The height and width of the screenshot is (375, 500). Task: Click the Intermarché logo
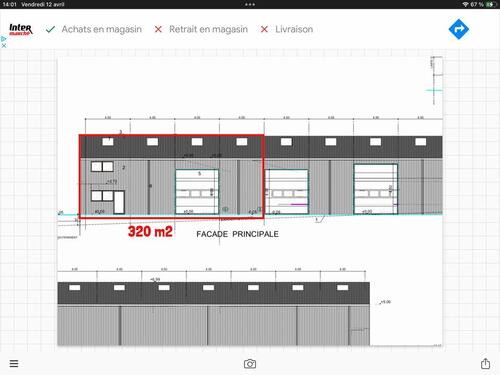click(x=21, y=29)
